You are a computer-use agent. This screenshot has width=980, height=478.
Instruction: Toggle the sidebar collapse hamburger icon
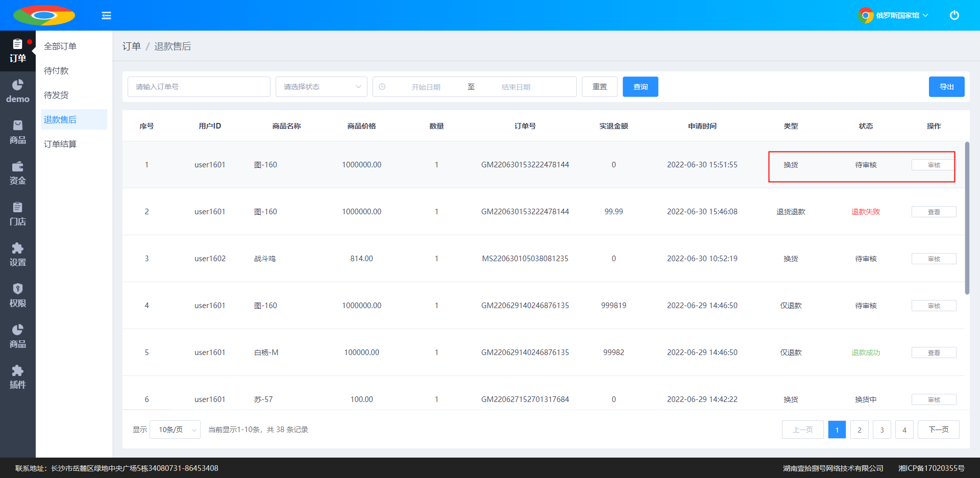pos(106,15)
